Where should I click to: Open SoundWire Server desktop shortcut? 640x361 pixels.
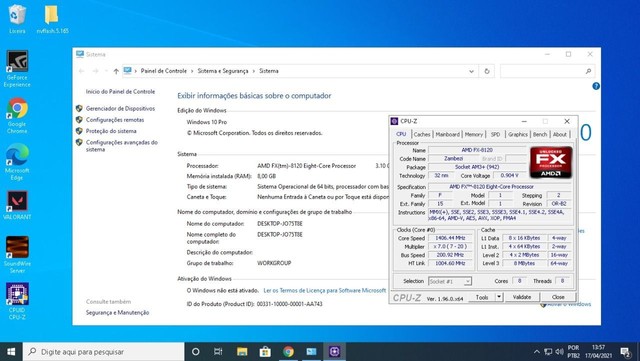click(x=17, y=255)
